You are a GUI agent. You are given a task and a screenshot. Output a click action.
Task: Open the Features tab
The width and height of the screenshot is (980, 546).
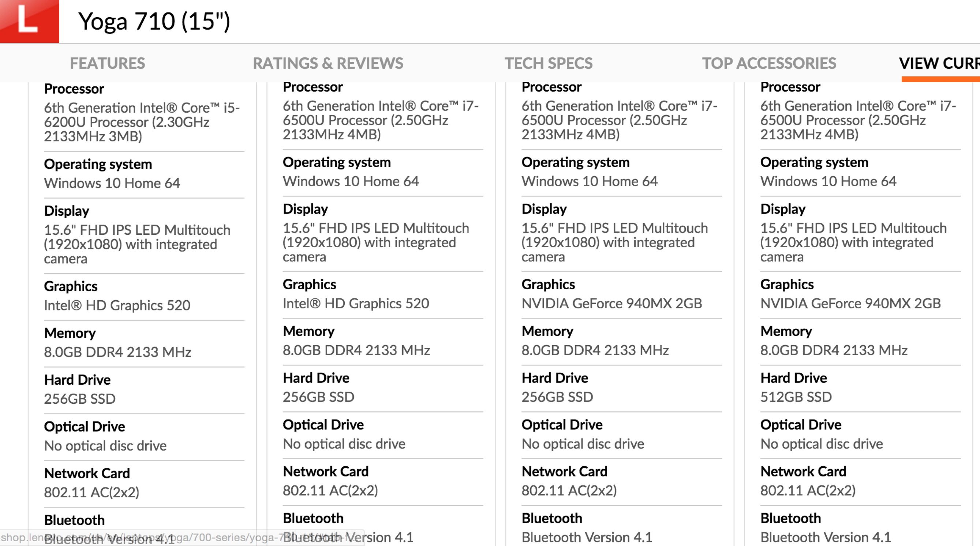pyautogui.click(x=107, y=63)
